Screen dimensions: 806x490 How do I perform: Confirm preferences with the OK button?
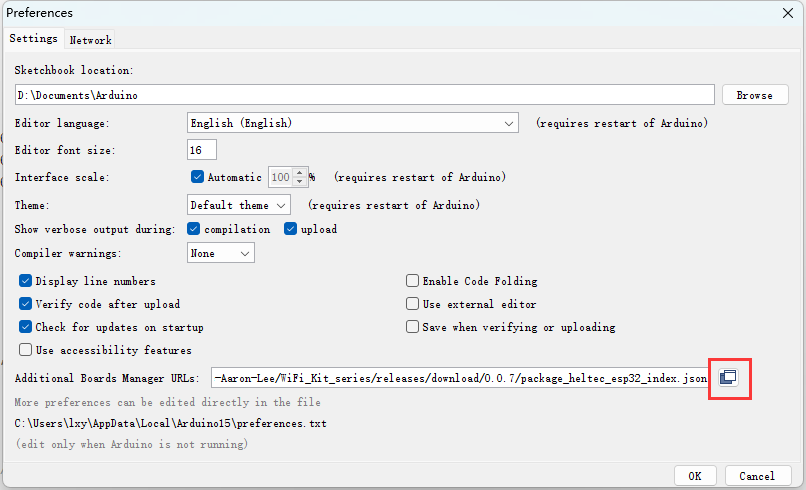click(x=694, y=476)
